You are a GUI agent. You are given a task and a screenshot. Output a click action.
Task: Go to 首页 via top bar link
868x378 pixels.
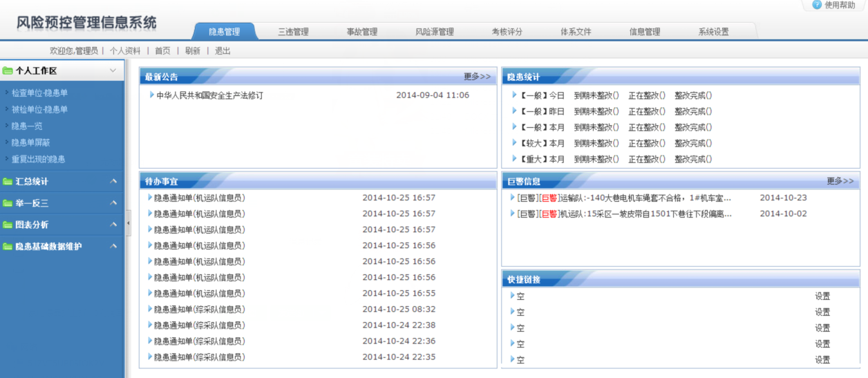coord(162,51)
